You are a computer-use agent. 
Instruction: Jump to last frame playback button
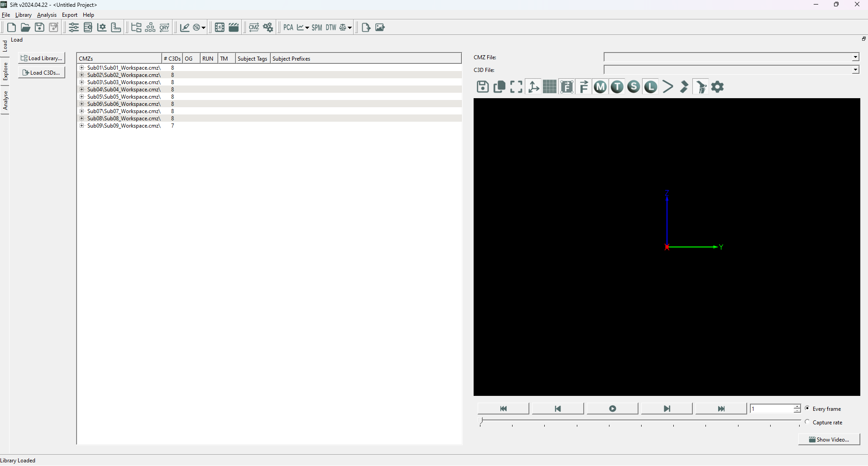pos(721,409)
